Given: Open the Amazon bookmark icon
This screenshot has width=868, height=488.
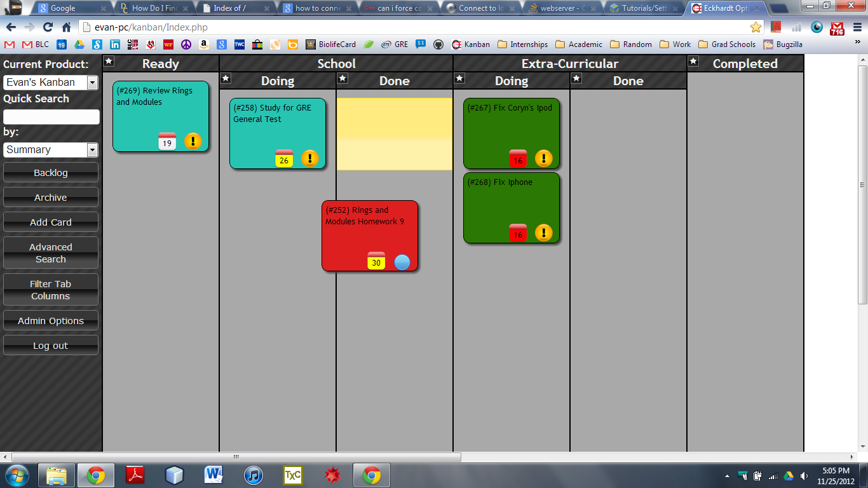Looking at the screenshot, I should [204, 44].
